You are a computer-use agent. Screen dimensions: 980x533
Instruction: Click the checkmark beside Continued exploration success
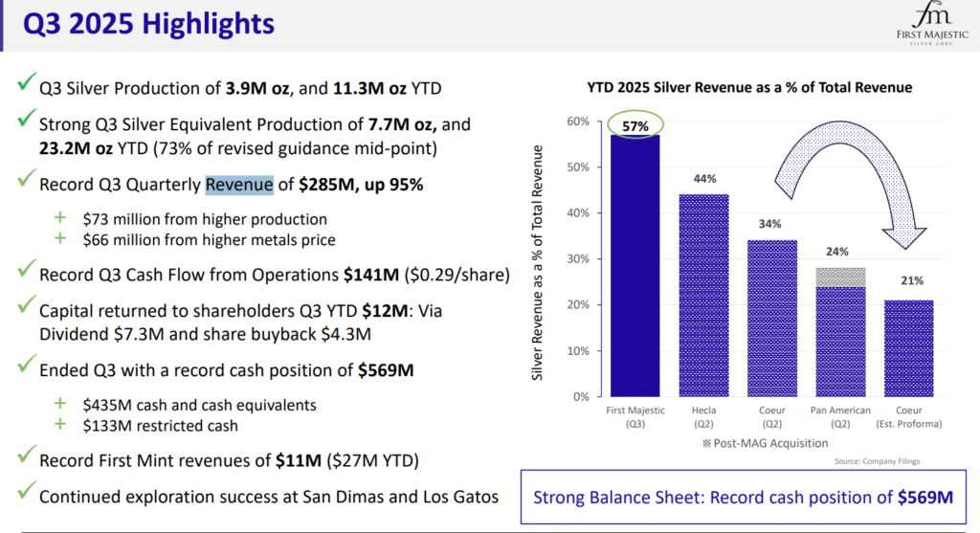point(27,495)
